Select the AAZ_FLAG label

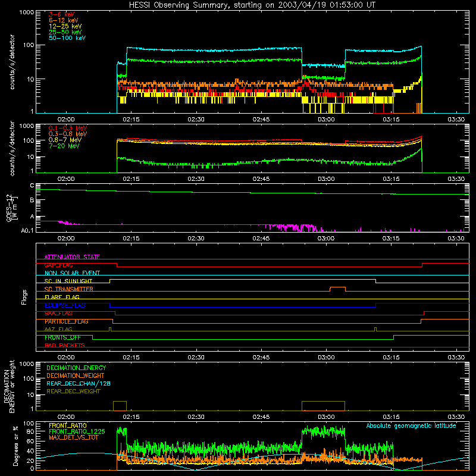58,329
